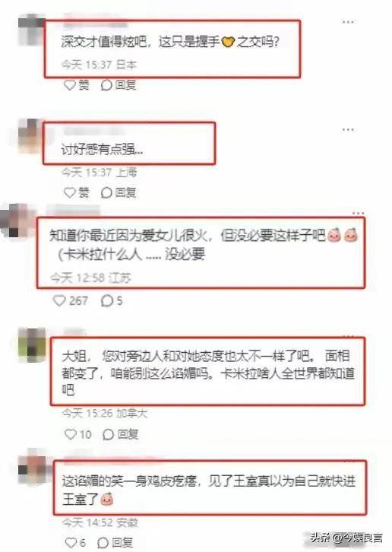Open more options for the 上海 comment
Viewport: 392px width, 552px height.
(348, 130)
